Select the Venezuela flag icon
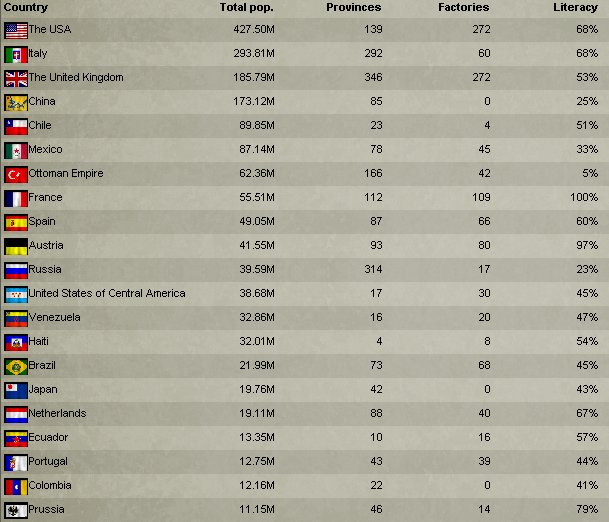The height and width of the screenshot is (522, 609). coord(15,318)
